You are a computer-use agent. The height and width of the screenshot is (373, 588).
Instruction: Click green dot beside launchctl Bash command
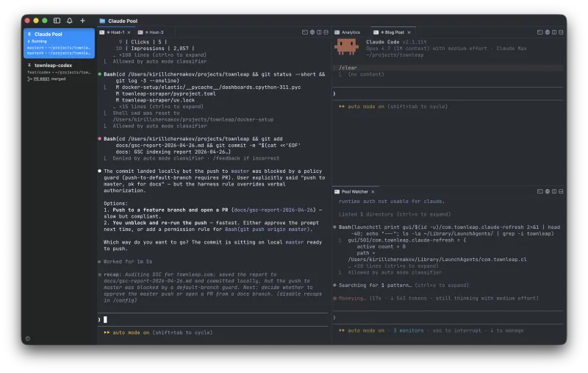tap(334, 227)
